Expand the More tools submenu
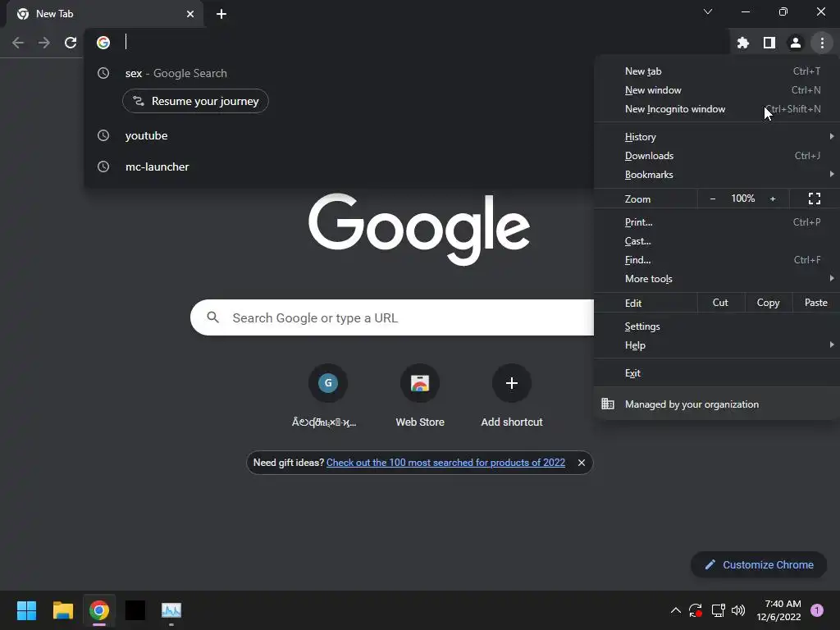This screenshot has height=630, width=840. [x=717, y=279]
